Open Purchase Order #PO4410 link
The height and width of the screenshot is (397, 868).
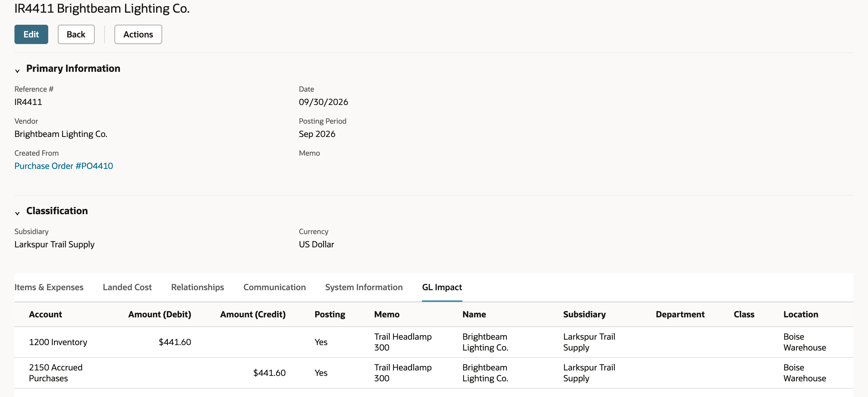64,166
